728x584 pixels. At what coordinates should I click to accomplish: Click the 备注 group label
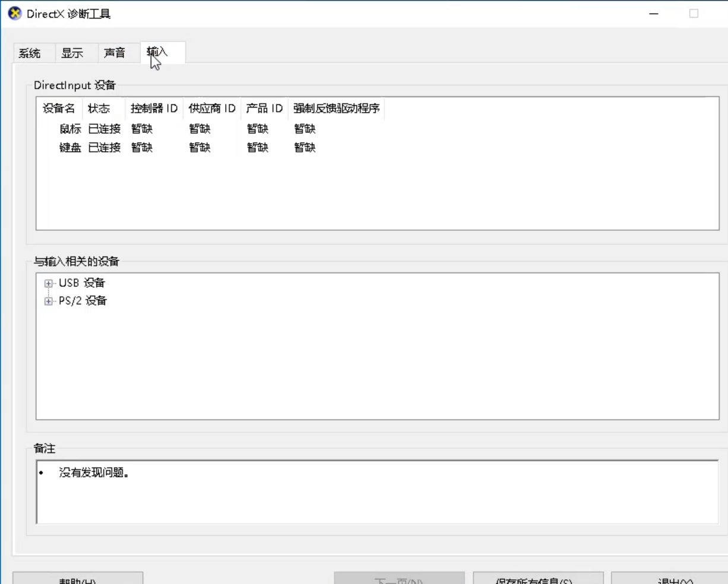pos(45,449)
